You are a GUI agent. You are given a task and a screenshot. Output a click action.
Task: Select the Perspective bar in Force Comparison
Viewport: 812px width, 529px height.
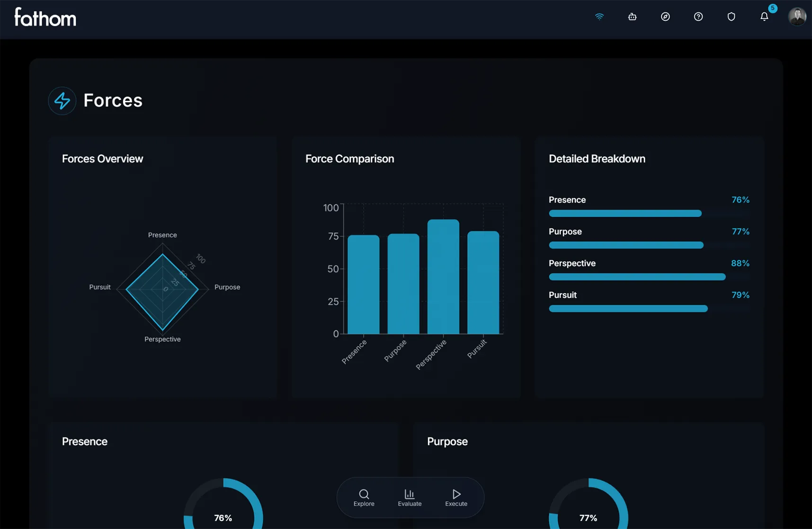(x=443, y=277)
